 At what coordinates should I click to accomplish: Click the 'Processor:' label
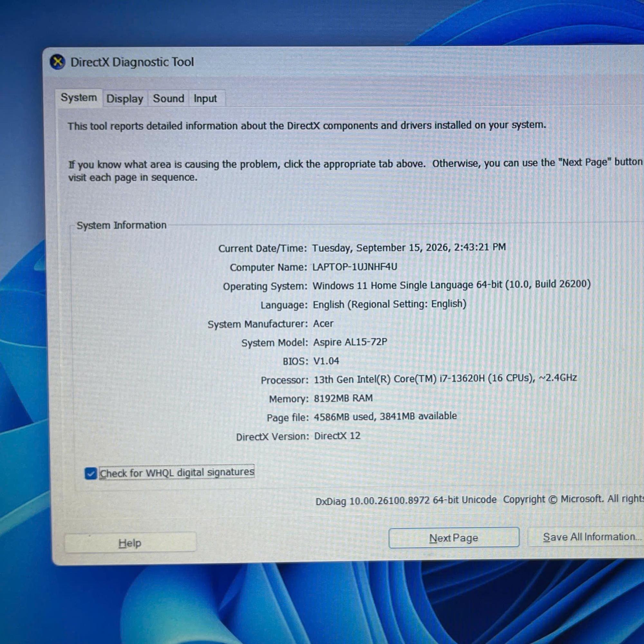click(x=285, y=380)
